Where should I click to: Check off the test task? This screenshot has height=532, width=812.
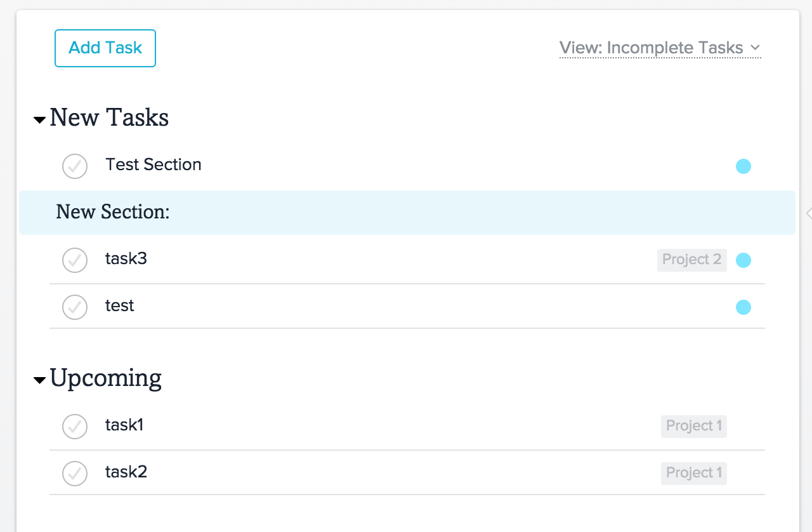[x=75, y=307]
